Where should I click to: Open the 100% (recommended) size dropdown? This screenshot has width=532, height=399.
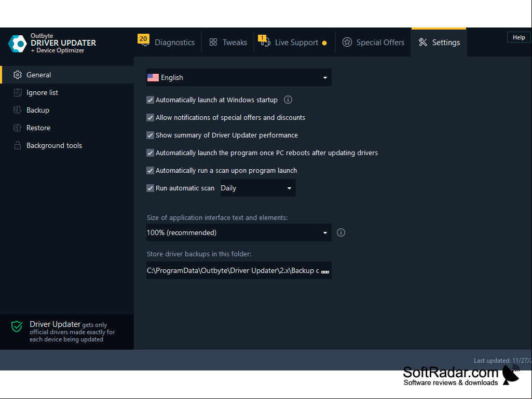click(239, 232)
